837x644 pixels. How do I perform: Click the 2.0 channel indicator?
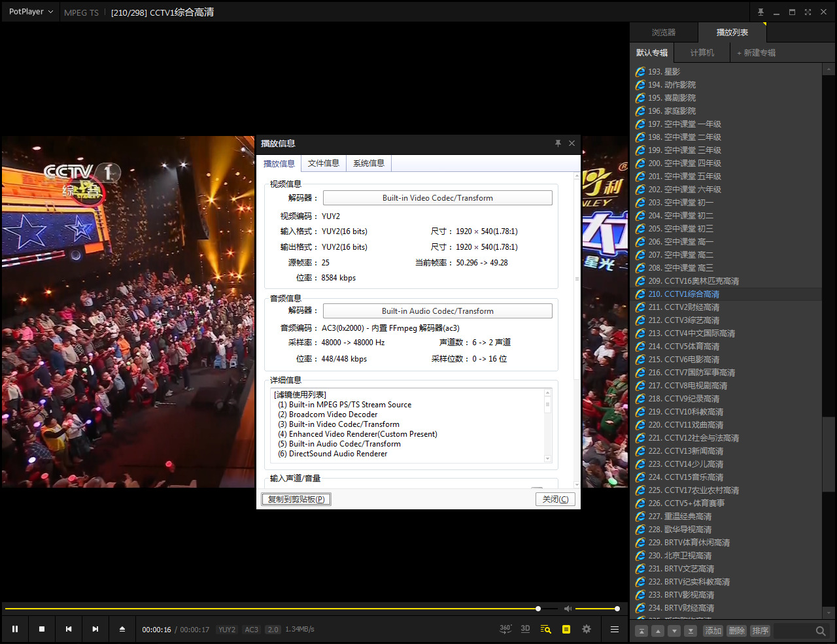click(x=273, y=630)
